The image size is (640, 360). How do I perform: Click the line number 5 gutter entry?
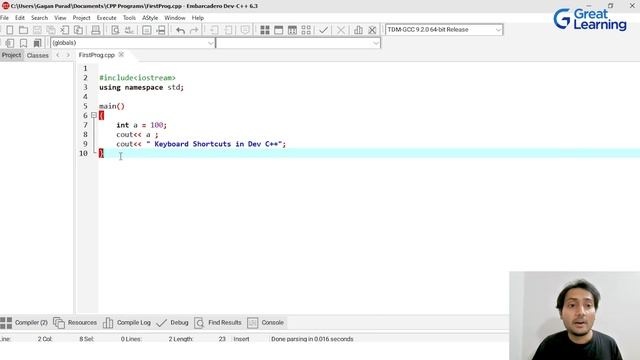click(x=85, y=106)
